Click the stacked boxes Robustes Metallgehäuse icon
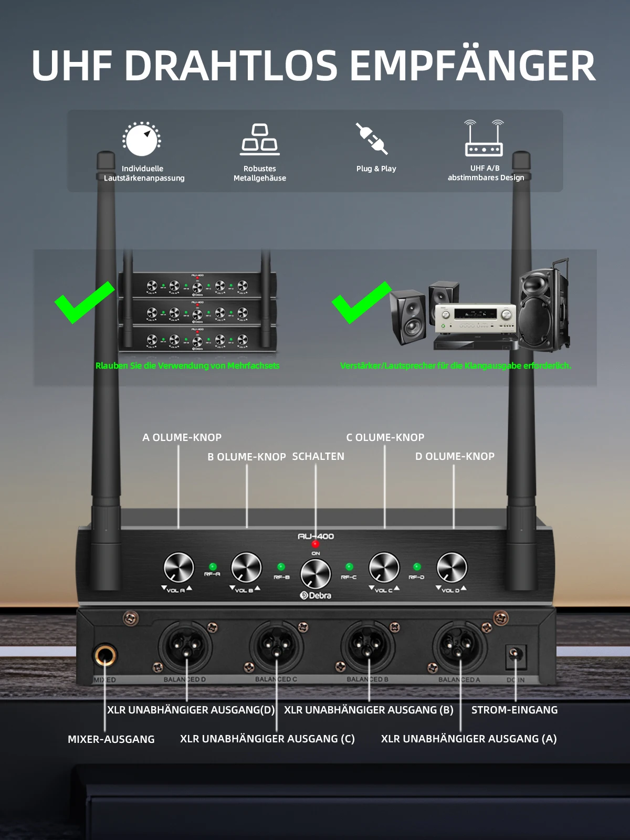The image size is (630, 840). [x=260, y=139]
